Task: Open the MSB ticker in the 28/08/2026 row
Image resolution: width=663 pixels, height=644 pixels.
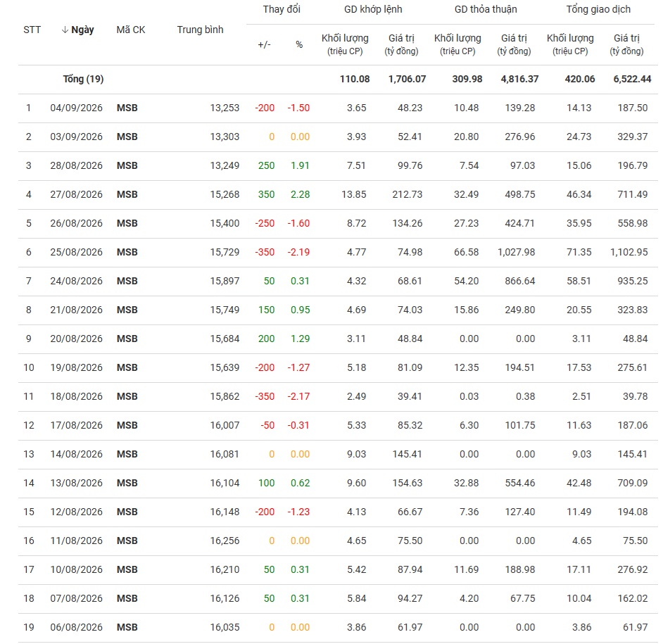Action: click(127, 166)
